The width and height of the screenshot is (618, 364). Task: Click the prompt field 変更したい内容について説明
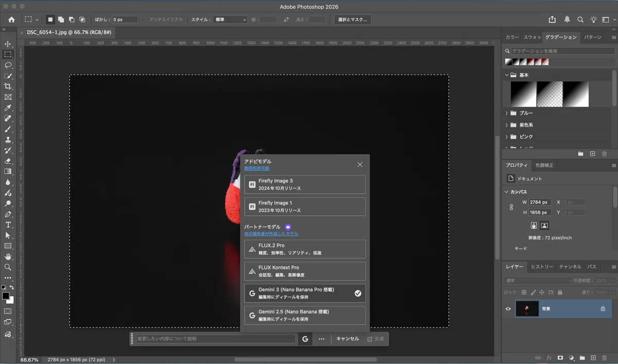coord(216,339)
